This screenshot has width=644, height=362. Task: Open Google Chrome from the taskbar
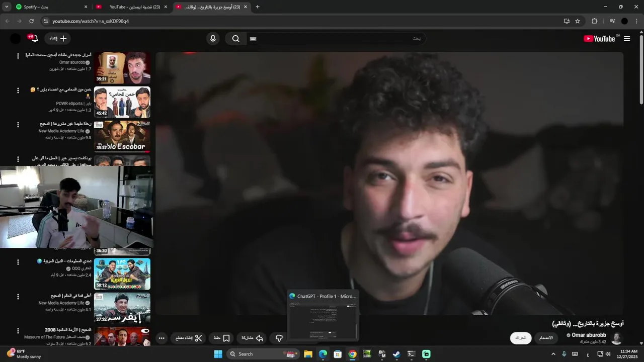coord(353,354)
